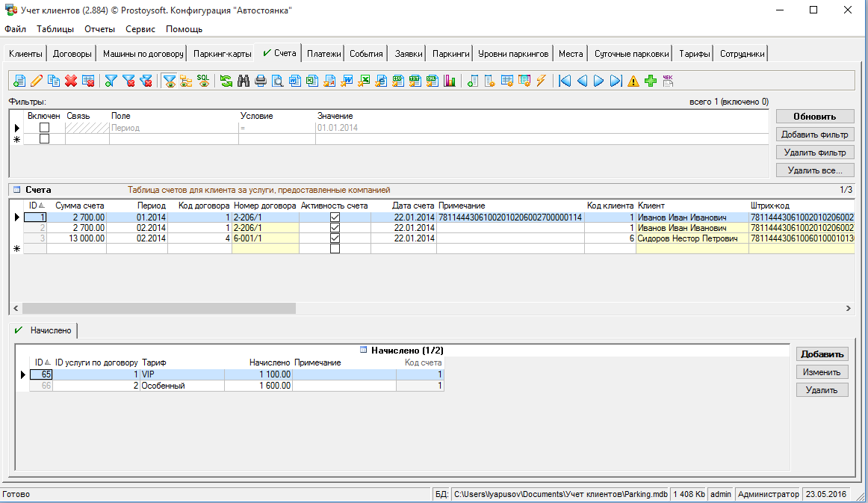Viewport: 868px width, 503px height.
Task: Click the green refresh arrows icon
Action: [226, 81]
